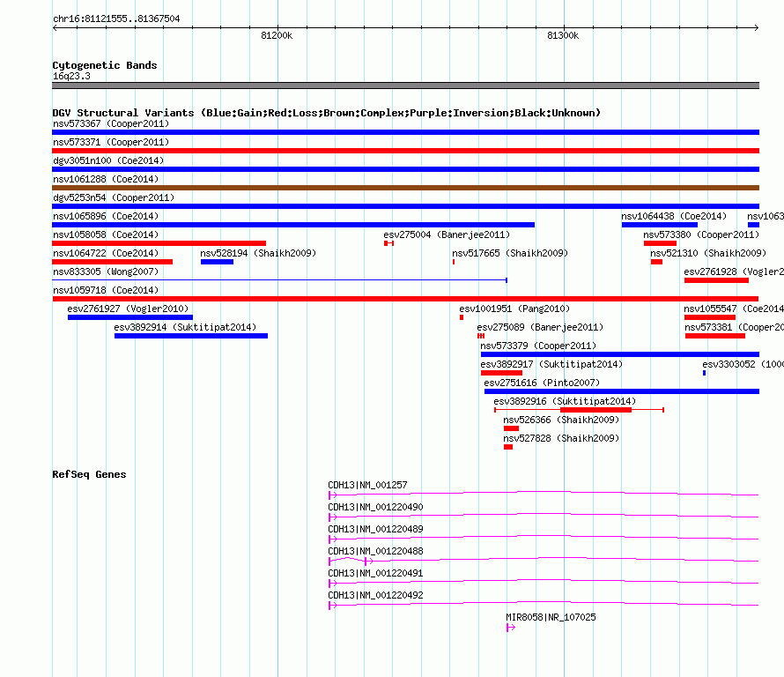Select nsv521310 (Shaikh2009) red marker
Viewport: 784px width, 677px height.
656,262
